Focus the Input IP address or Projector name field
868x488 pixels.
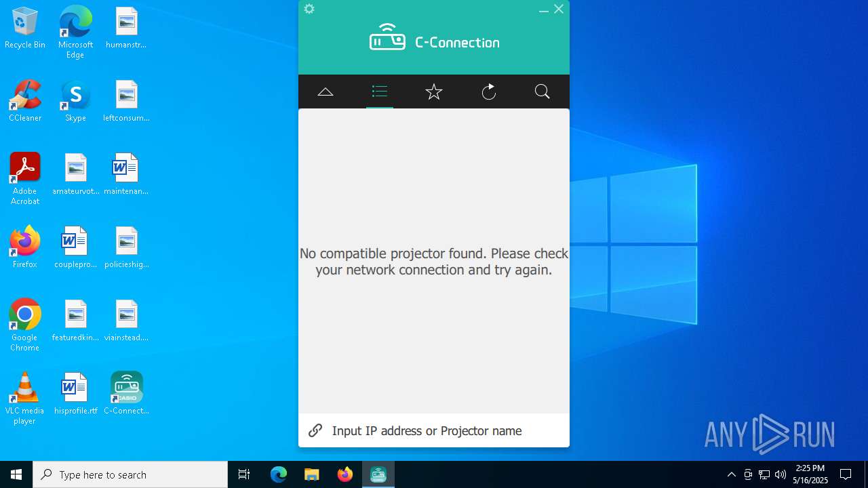(434, 430)
